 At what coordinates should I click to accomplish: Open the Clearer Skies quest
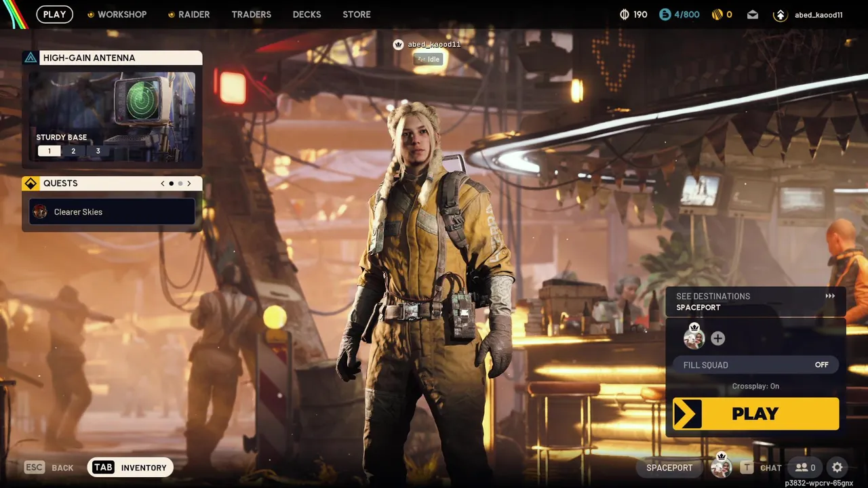(112, 211)
